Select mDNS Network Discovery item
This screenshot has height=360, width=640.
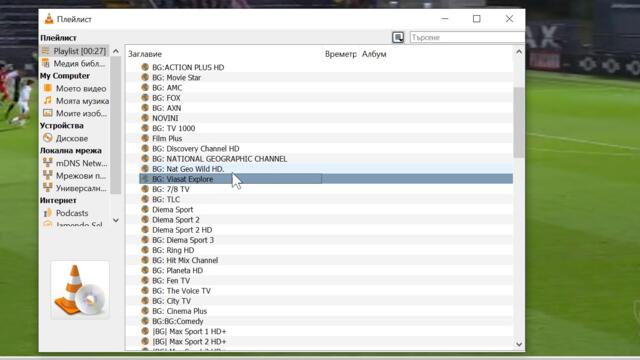click(x=75, y=163)
